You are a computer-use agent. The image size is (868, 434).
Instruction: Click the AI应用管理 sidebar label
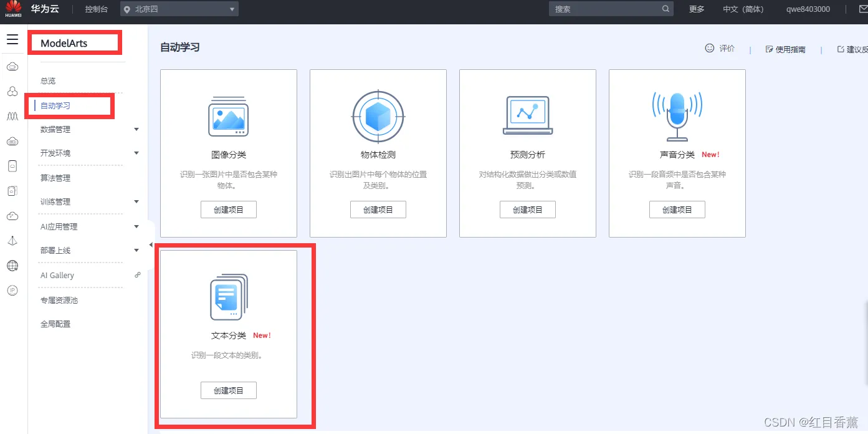(x=59, y=226)
